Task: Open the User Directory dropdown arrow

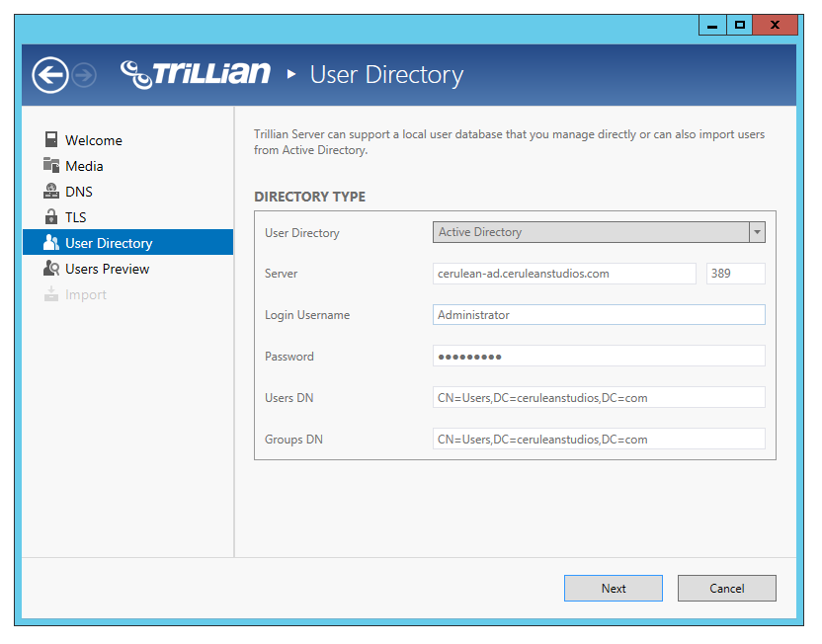Action: tap(757, 232)
